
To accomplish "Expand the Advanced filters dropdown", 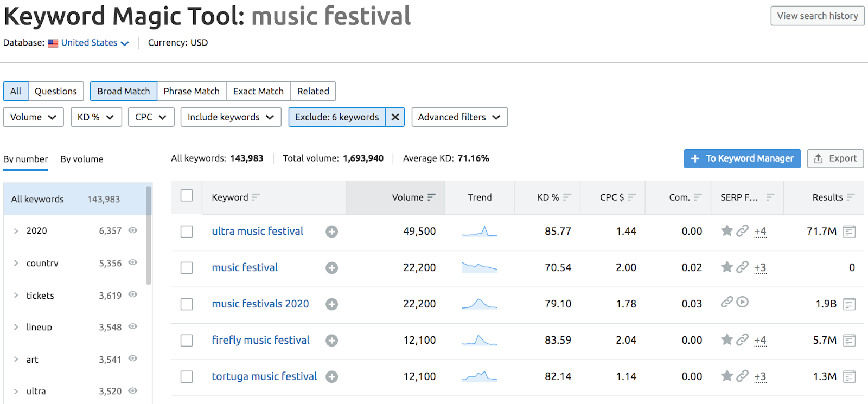I will 459,117.
